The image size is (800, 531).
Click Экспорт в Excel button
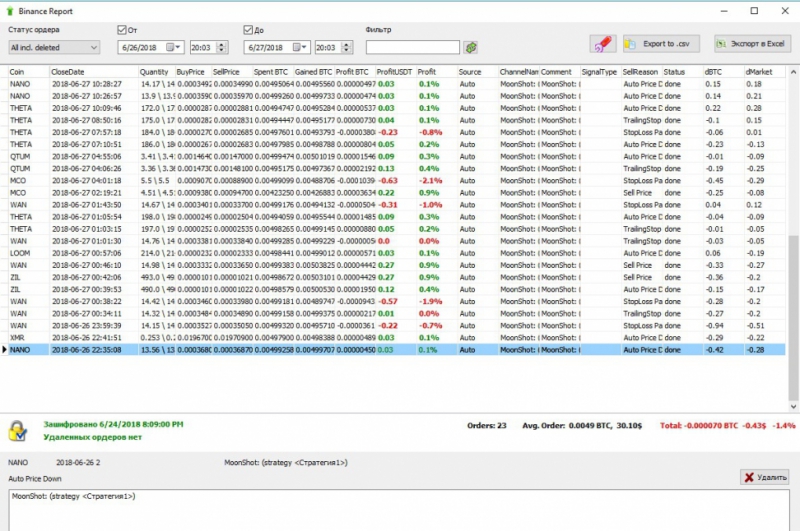tap(753, 44)
